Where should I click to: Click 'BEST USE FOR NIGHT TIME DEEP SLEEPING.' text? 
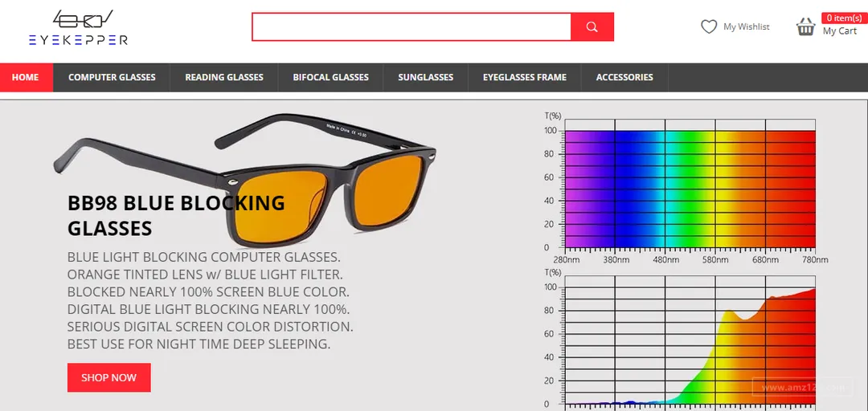(199, 344)
